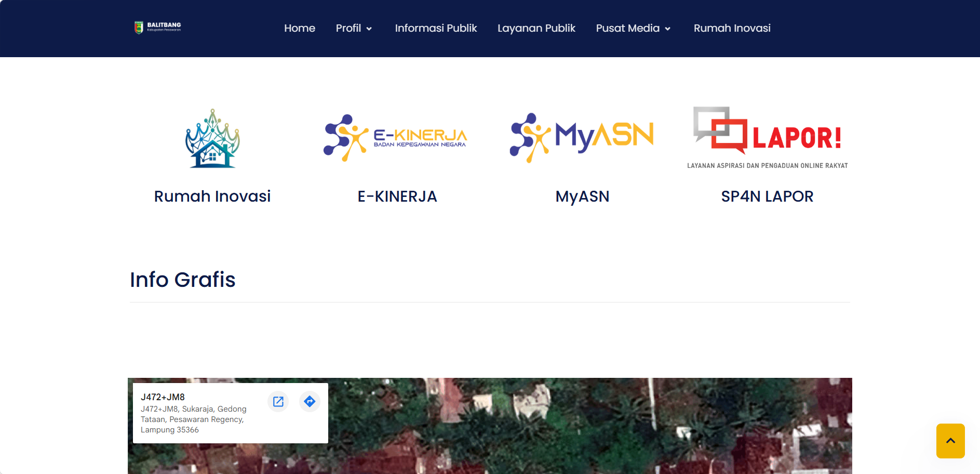
Task: Open Layanan Publik page
Action: pyautogui.click(x=536, y=28)
